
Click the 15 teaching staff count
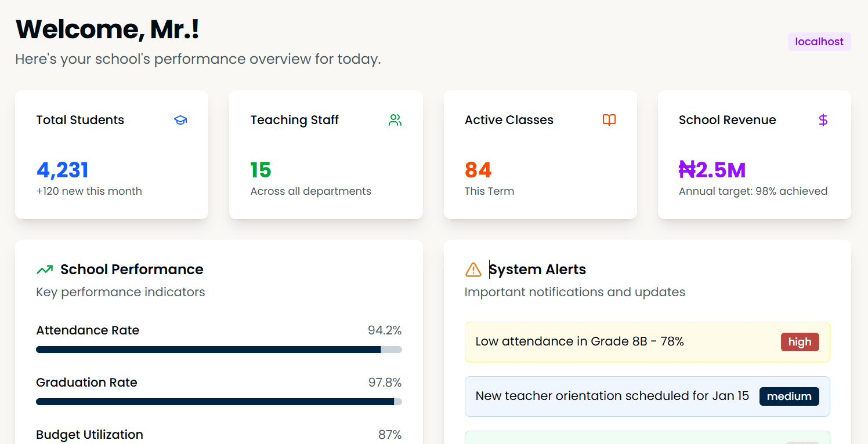coord(261,170)
